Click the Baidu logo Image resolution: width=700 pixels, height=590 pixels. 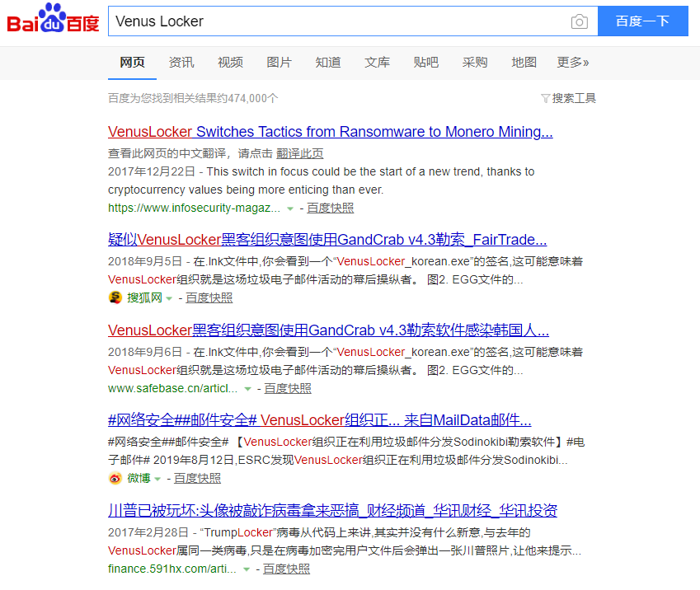pos(53,19)
